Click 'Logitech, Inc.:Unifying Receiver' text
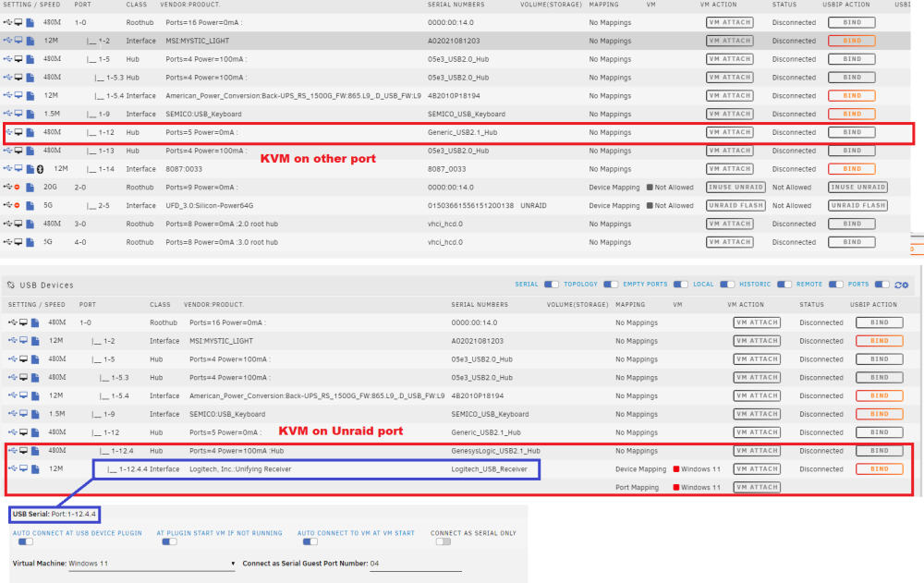This screenshot has height=583, width=924. tap(240, 469)
